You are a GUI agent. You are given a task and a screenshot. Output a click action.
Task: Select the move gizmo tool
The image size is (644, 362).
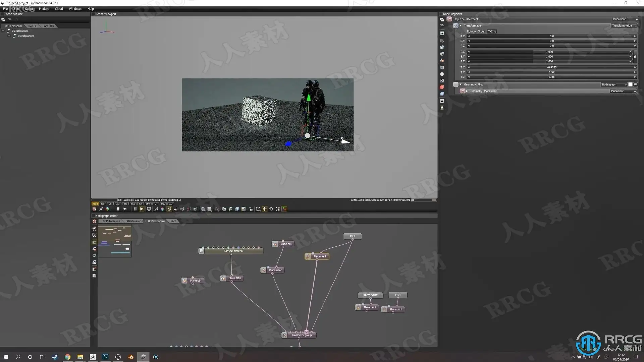pos(265,209)
